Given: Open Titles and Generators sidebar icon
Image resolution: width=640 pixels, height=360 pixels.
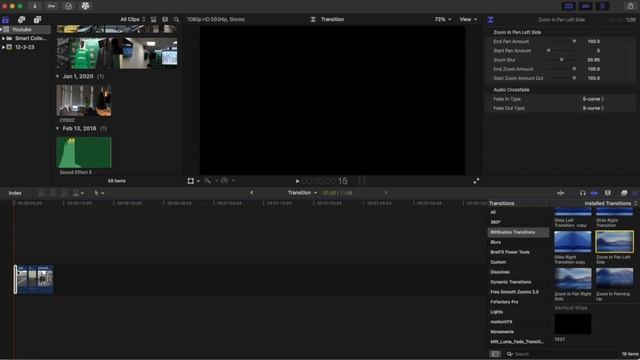Looking at the screenshot, I should pos(37,20).
